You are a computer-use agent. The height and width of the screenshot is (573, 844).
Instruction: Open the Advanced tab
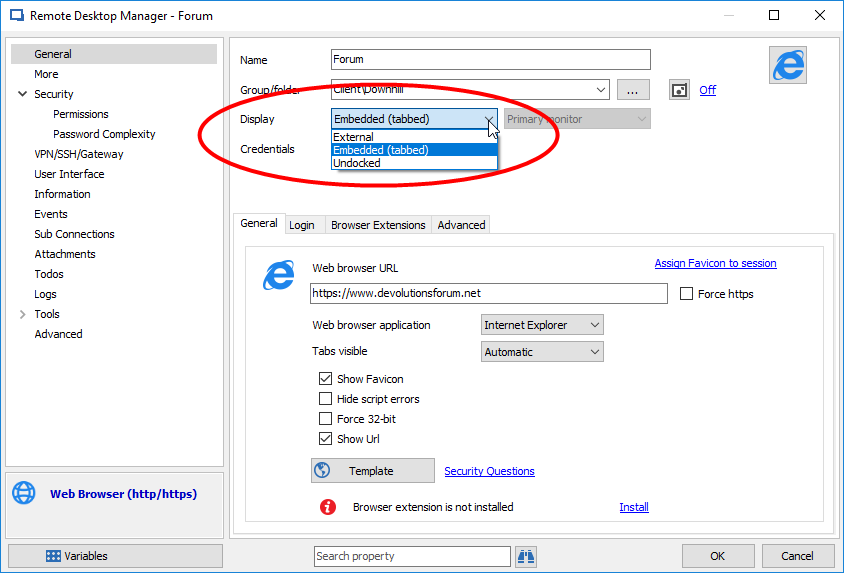coord(461,225)
